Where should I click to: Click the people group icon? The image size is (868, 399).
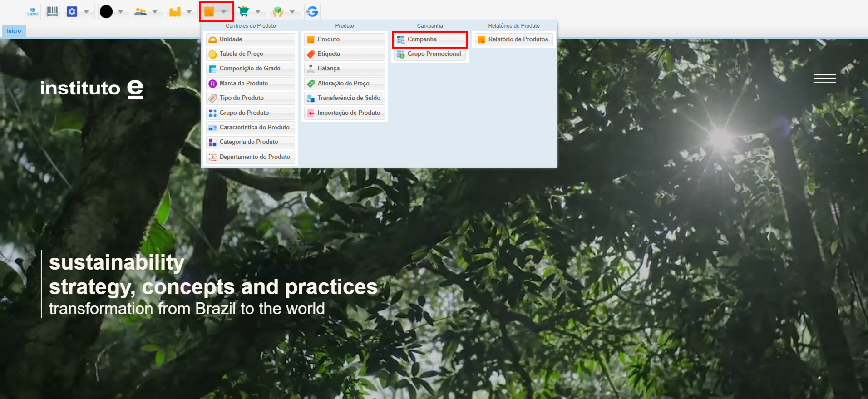tap(141, 12)
